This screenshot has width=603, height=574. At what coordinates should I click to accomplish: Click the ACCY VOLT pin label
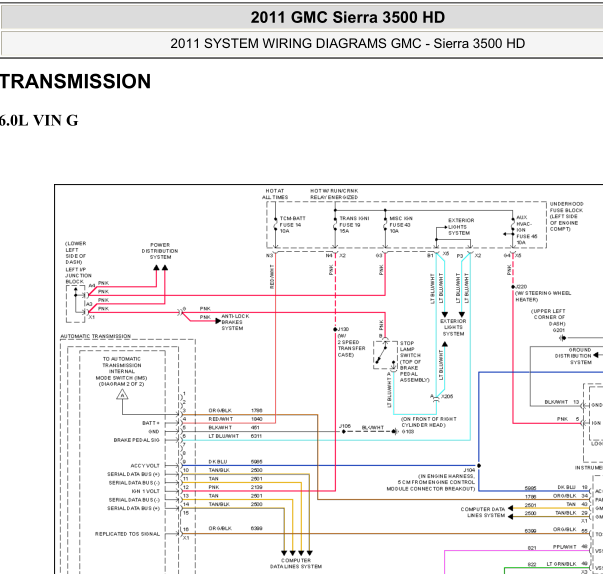(x=145, y=466)
